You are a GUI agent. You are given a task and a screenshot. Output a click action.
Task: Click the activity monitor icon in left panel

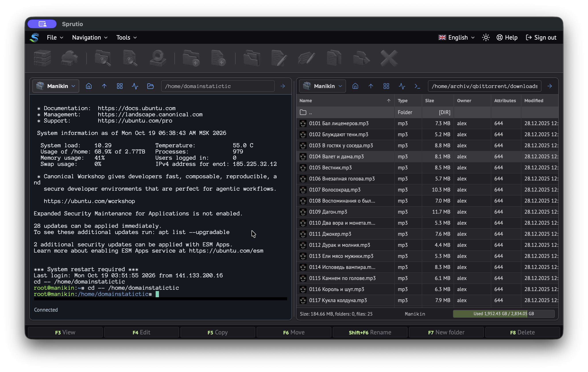pyautogui.click(x=135, y=86)
